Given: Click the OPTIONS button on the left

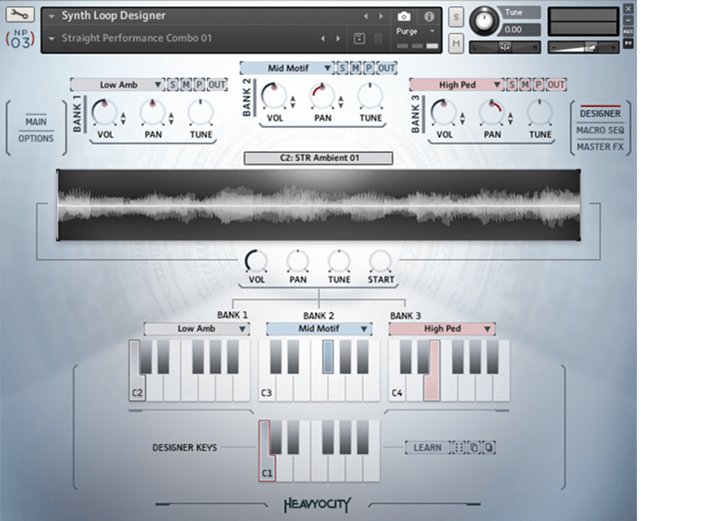Looking at the screenshot, I should coord(36,139).
